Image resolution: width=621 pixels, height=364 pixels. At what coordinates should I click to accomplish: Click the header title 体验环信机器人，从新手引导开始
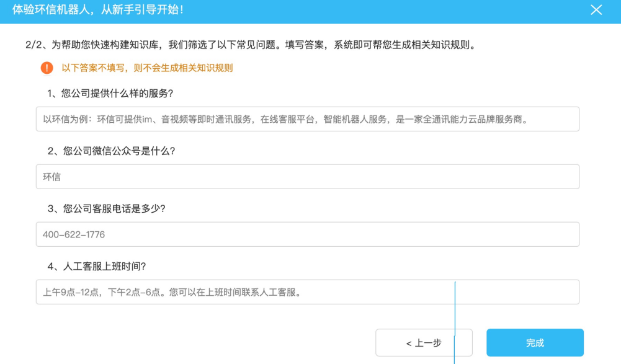click(98, 10)
